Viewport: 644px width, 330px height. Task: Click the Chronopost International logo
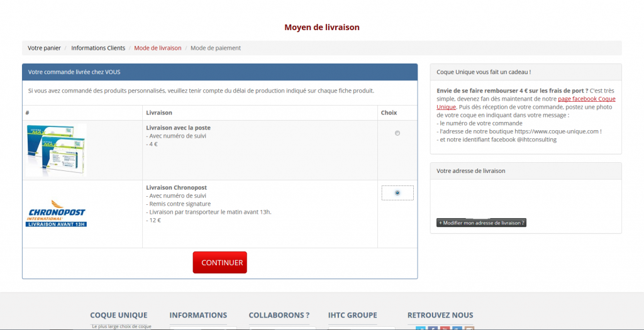click(x=56, y=213)
